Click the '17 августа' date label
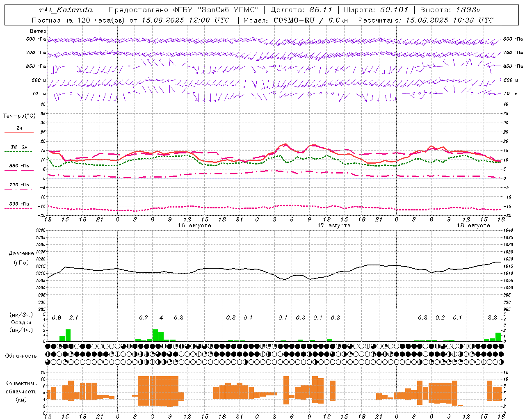This screenshot has width=525, height=420. click(334, 226)
